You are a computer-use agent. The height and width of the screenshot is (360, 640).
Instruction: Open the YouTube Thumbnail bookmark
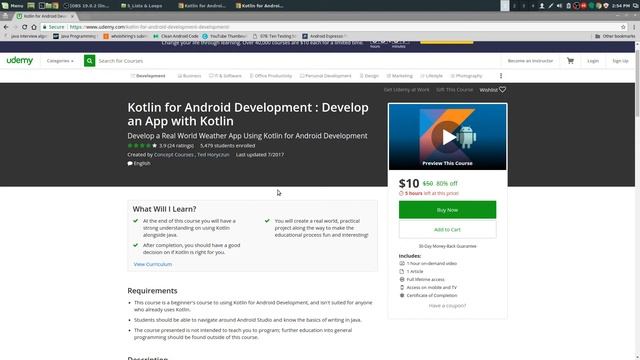[x=225, y=36]
